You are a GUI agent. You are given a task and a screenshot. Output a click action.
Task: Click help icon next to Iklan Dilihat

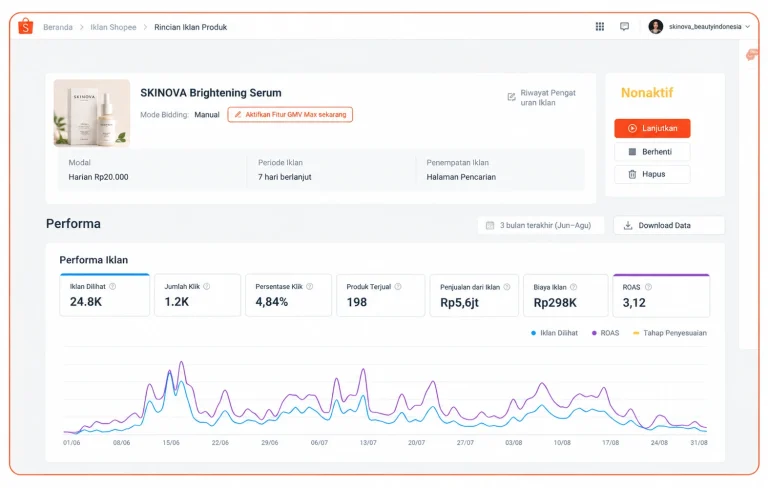pyautogui.click(x=113, y=287)
